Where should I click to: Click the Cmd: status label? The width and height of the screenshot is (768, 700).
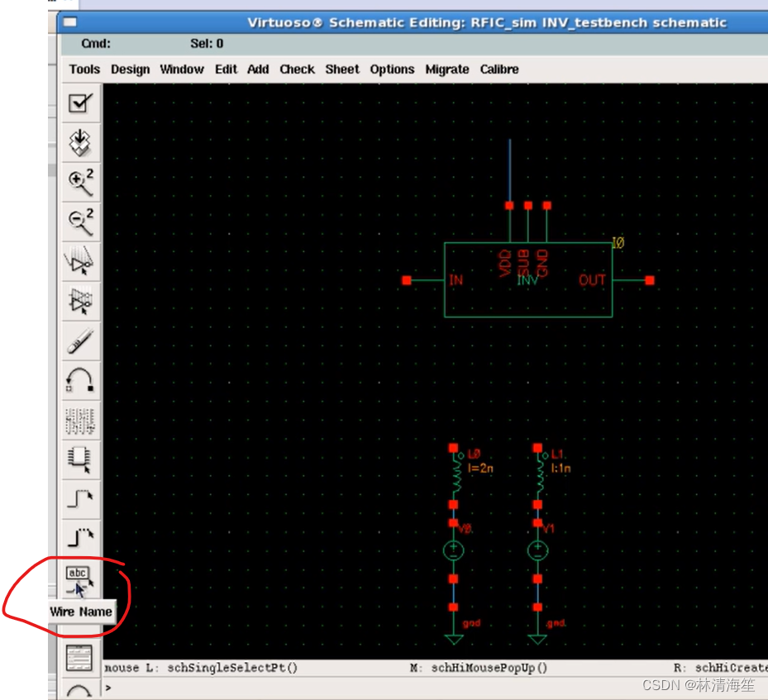pyautogui.click(x=96, y=44)
